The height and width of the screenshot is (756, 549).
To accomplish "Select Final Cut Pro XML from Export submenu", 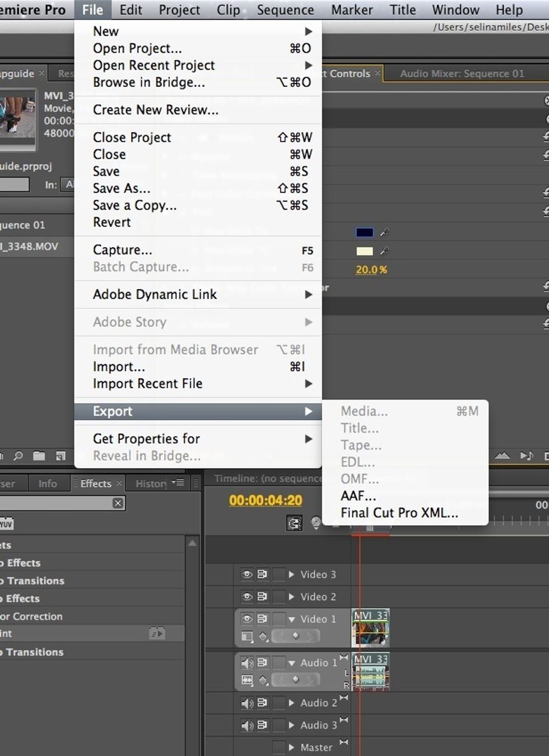I will tap(398, 512).
